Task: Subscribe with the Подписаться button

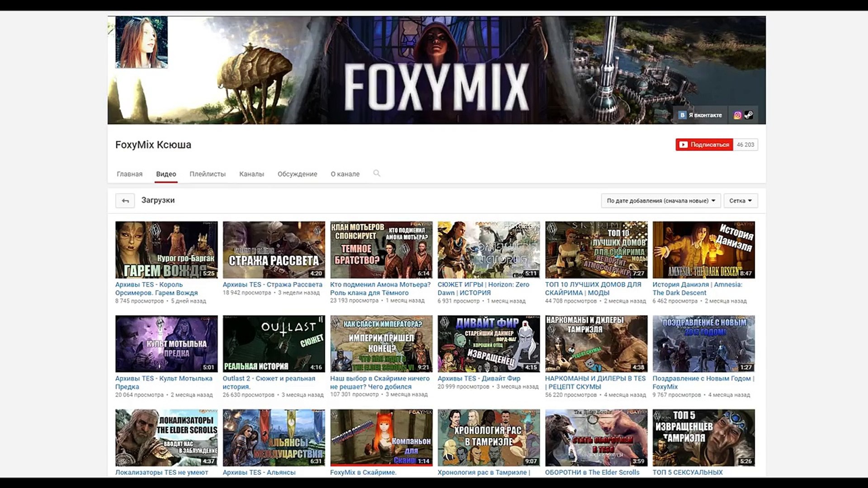Action: pyautogui.click(x=704, y=145)
